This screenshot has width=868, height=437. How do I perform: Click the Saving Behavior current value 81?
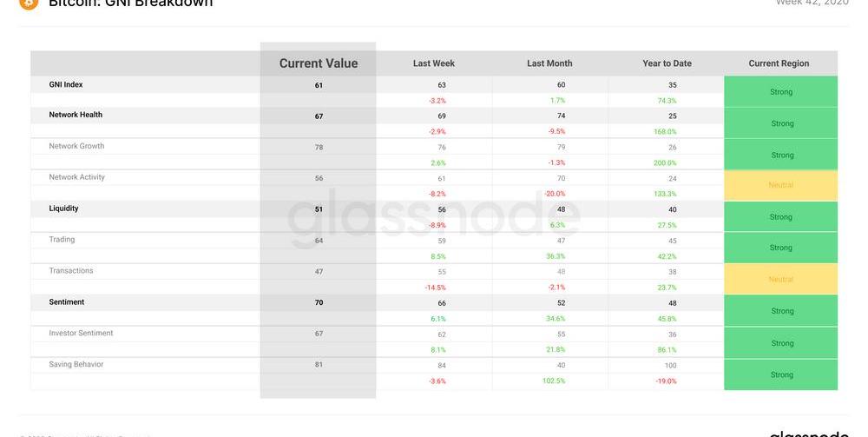(x=319, y=364)
